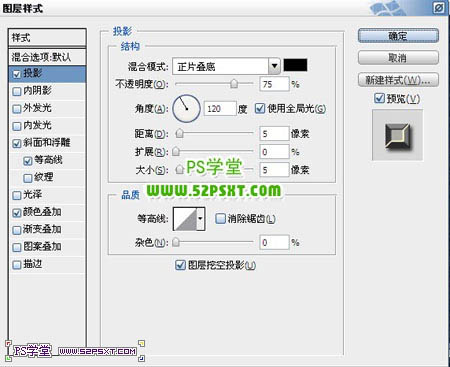Image resolution: width=450 pixels, height=367 pixels.
Task: Click the close icon in the title bar
Action: click(439, 8)
